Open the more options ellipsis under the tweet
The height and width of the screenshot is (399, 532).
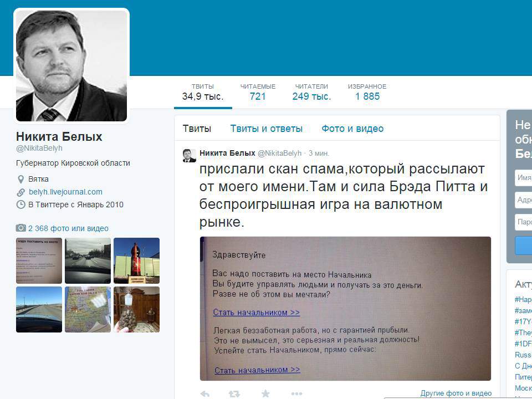click(x=296, y=393)
